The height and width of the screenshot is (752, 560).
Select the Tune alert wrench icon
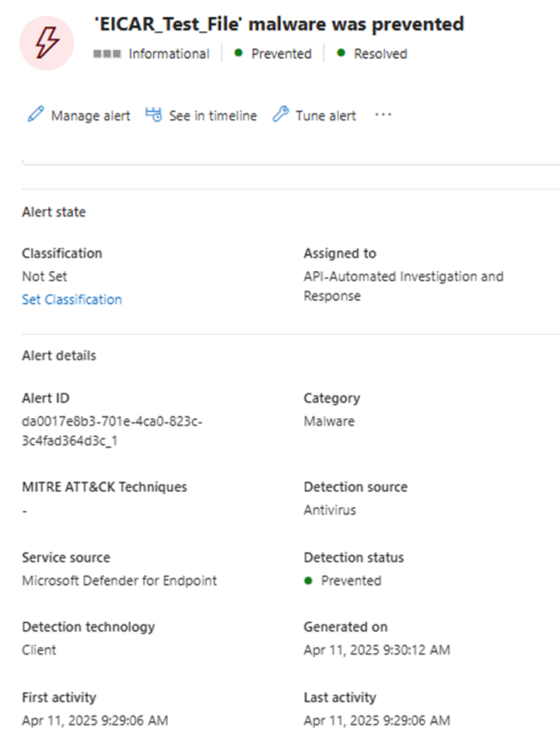click(280, 114)
